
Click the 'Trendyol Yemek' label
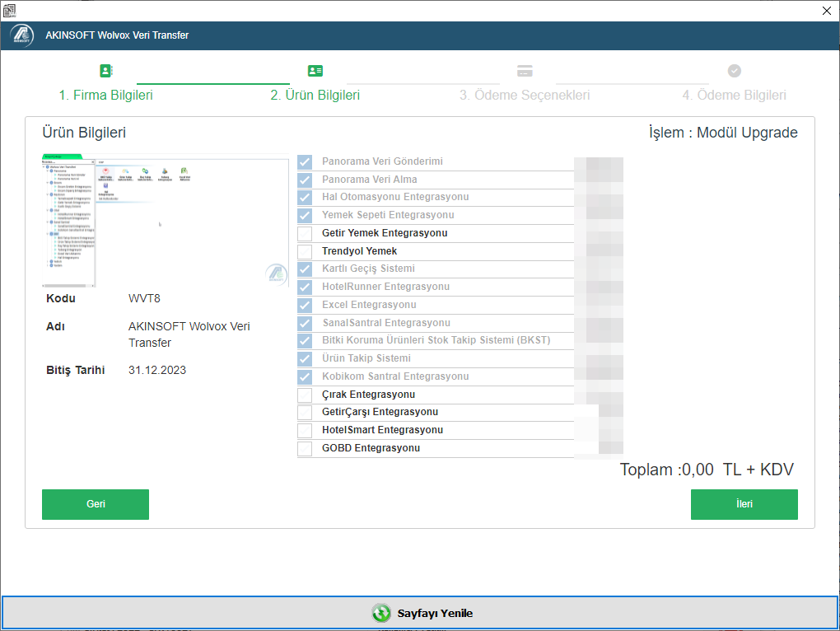point(359,251)
